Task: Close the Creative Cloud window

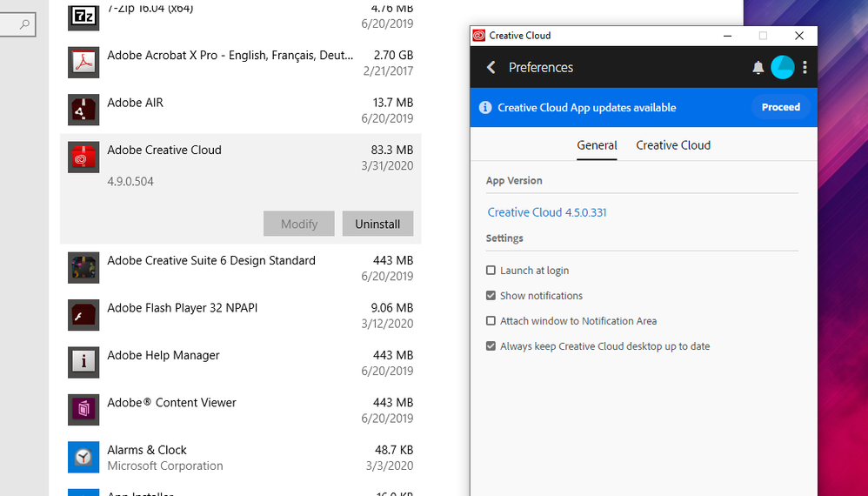Action: pyautogui.click(x=798, y=36)
